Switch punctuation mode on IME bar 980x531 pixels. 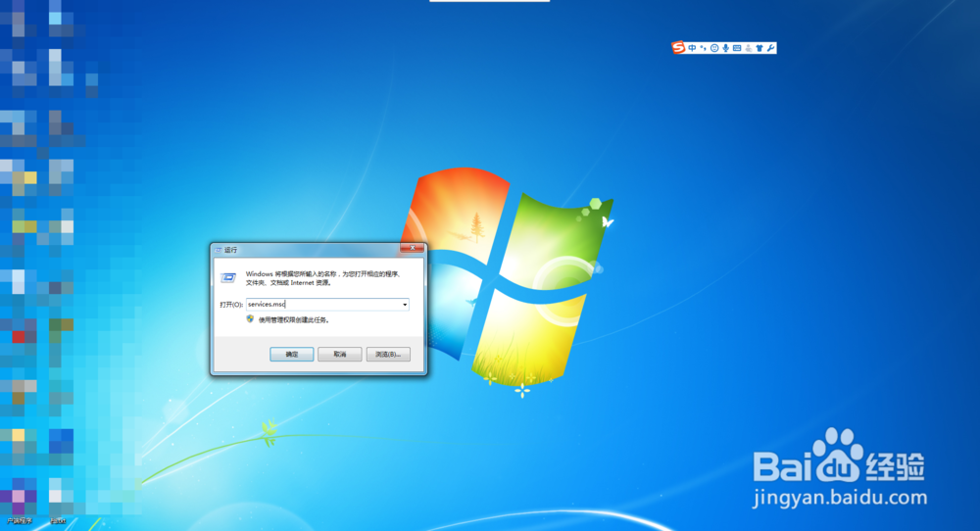[703, 48]
